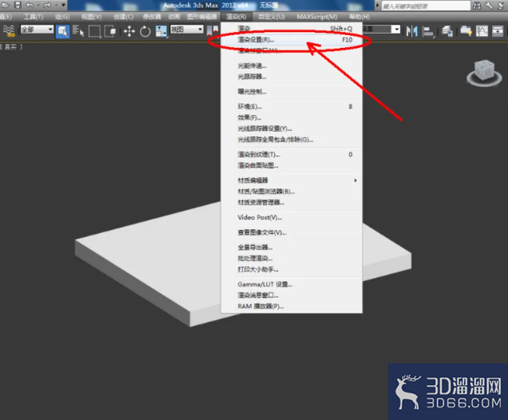508x420 pixels.
Task: Choose 渲染到纹理(T)... menu entry
Action: [292, 154]
